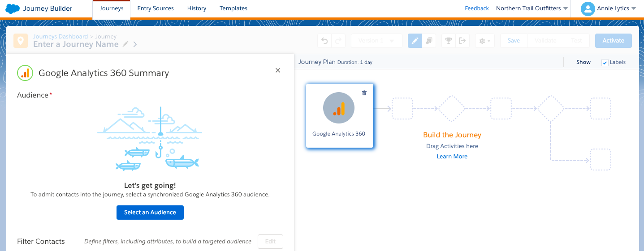Click the Test button
The width and height of the screenshot is (644, 251).
pos(576,41)
